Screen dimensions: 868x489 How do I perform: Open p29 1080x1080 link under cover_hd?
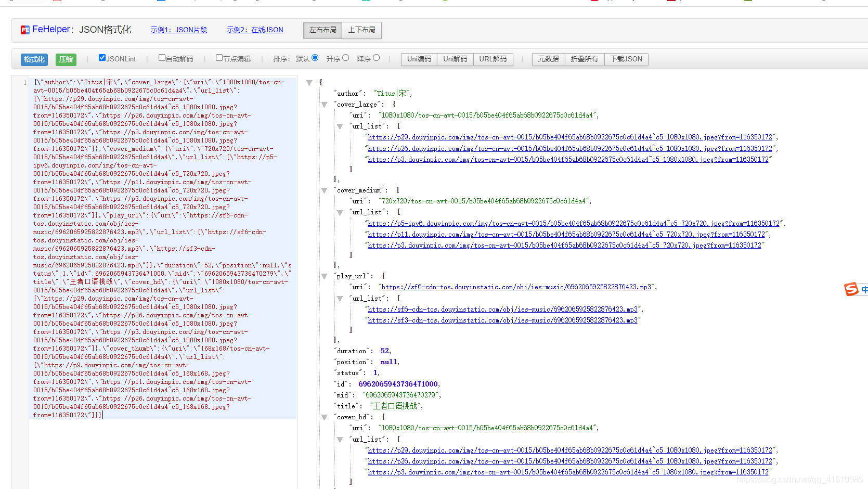click(570, 451)
